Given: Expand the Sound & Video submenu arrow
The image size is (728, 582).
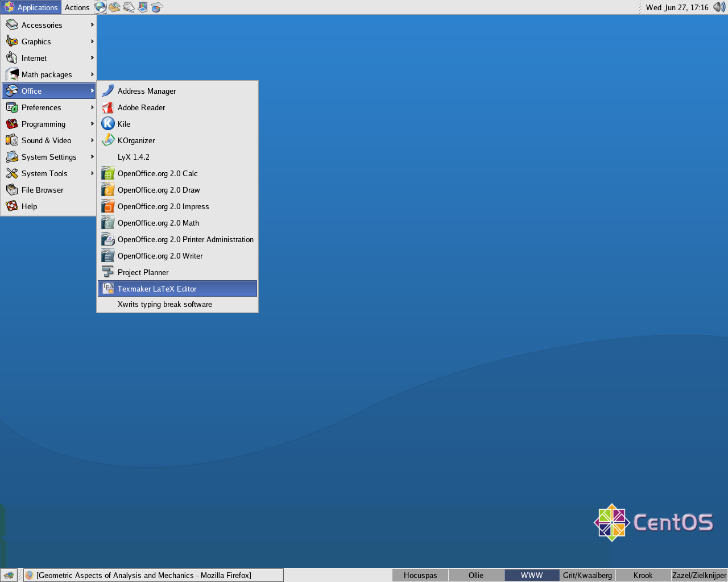Looking at the screenshot, I should point(92,140).
